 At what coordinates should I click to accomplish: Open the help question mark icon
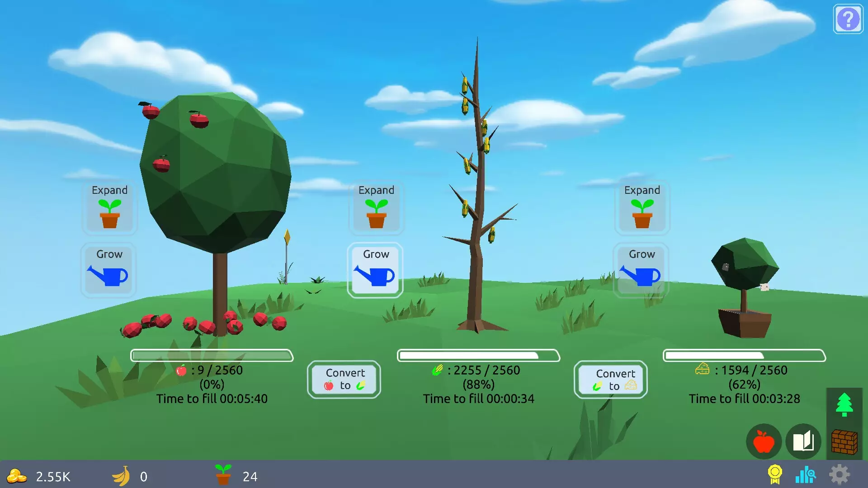pos(848,19)
